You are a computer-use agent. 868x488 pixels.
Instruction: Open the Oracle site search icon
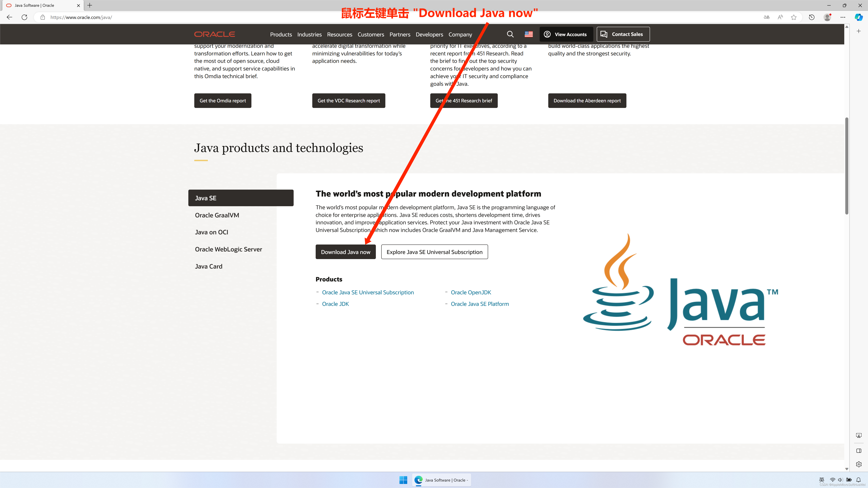pyautogui.click(x=510, y=34)
